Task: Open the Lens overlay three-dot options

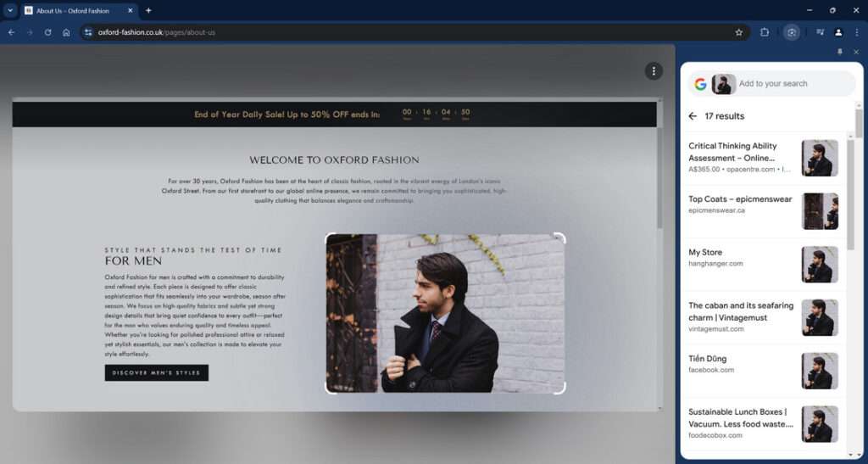Action: coord(654,71)
